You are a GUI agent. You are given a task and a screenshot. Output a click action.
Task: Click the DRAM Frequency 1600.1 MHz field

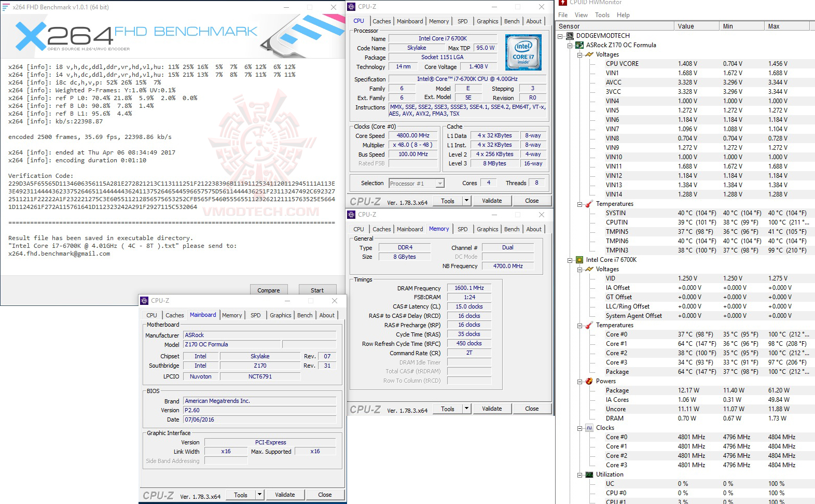click(469, 288)
